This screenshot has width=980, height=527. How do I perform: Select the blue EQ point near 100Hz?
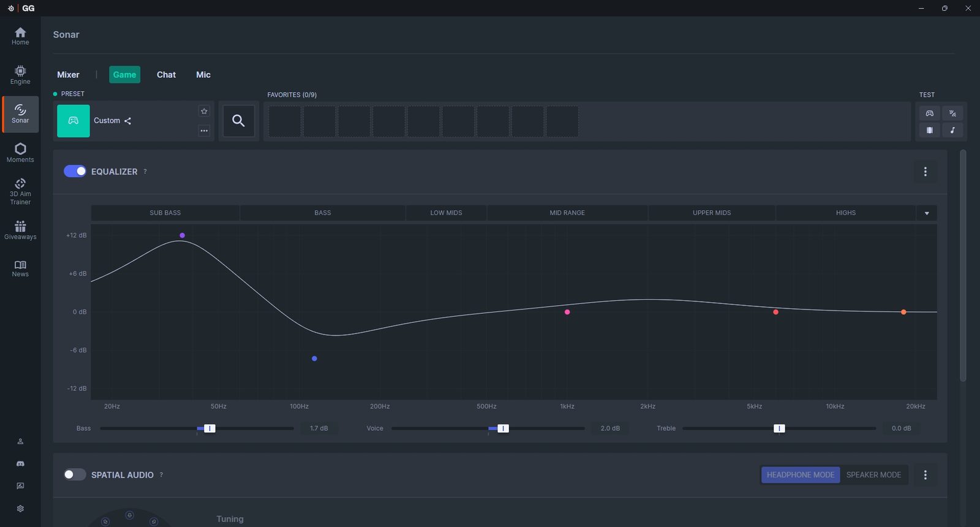tap(314, 358)
